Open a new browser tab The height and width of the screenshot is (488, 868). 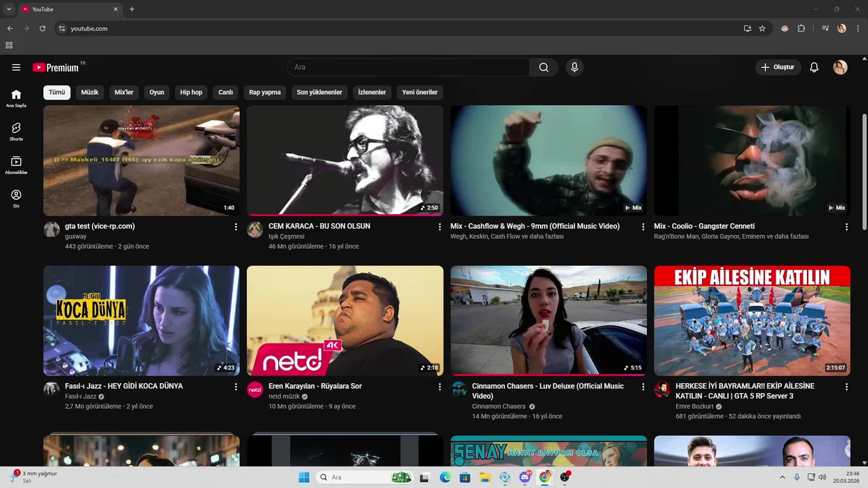(x=132, y=9)
